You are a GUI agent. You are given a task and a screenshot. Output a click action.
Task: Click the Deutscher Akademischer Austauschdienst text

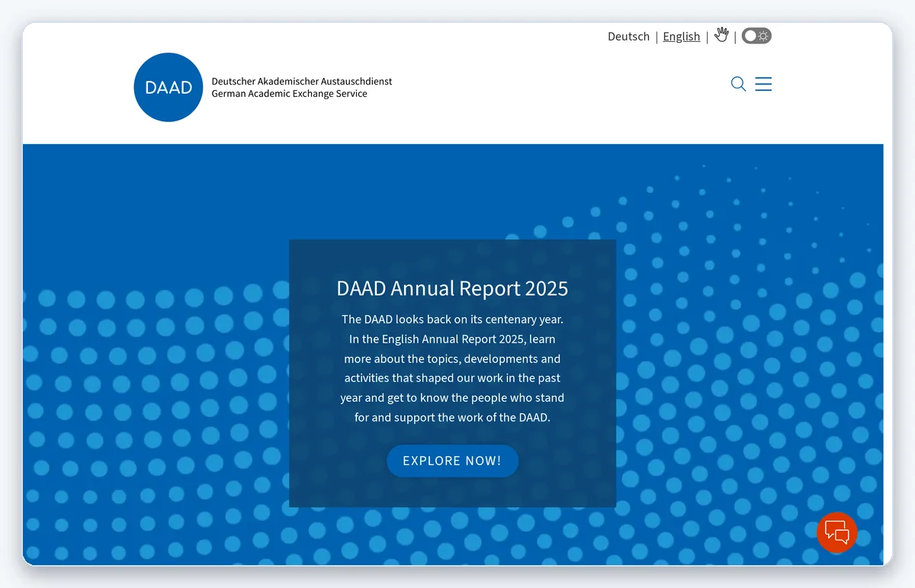(x=302, y=81)
